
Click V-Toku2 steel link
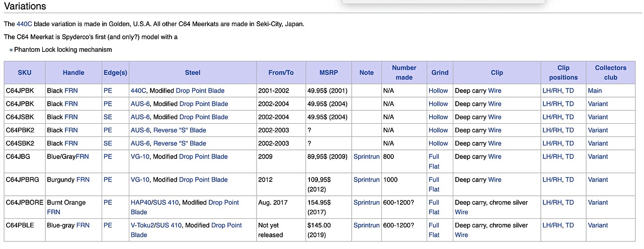click(143, 225)
